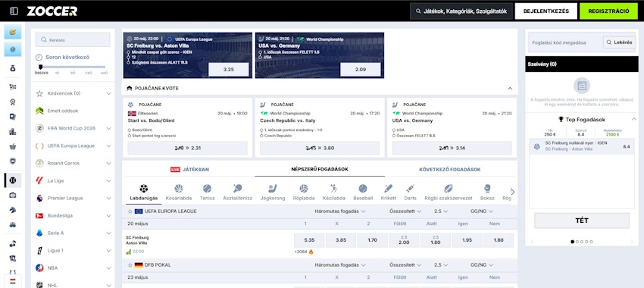The image size is (644, 288).
Task: Open the Hungarian flag language selector
Action: click(x=13, y=281)
